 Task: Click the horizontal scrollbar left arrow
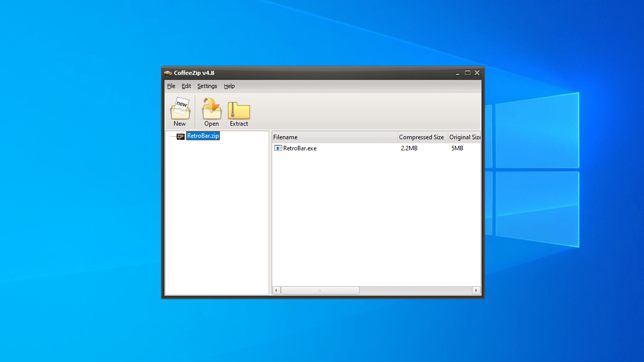click(276, 291)
